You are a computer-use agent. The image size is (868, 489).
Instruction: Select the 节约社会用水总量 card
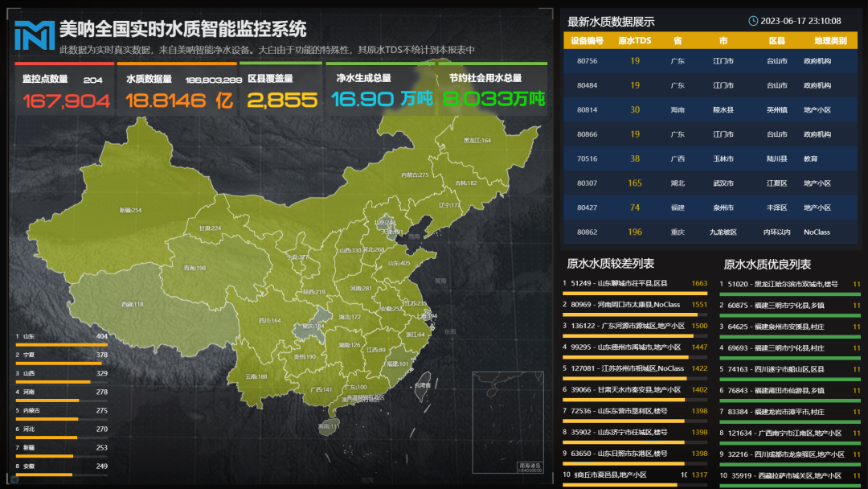[x=493, y=89]
